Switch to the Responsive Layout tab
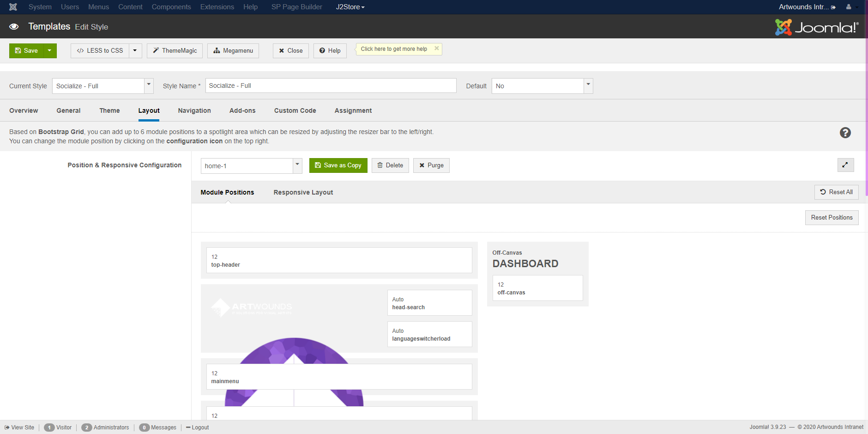The image size is (868, 434). [x=303, y=193]
